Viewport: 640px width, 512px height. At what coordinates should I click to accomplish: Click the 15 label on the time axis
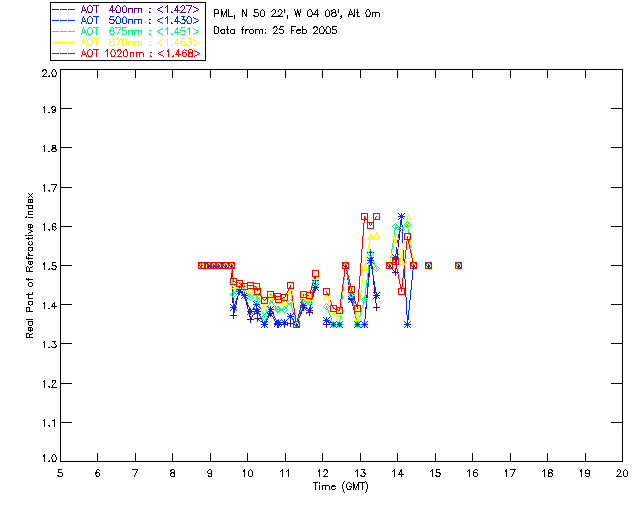(x=435, y=473)
